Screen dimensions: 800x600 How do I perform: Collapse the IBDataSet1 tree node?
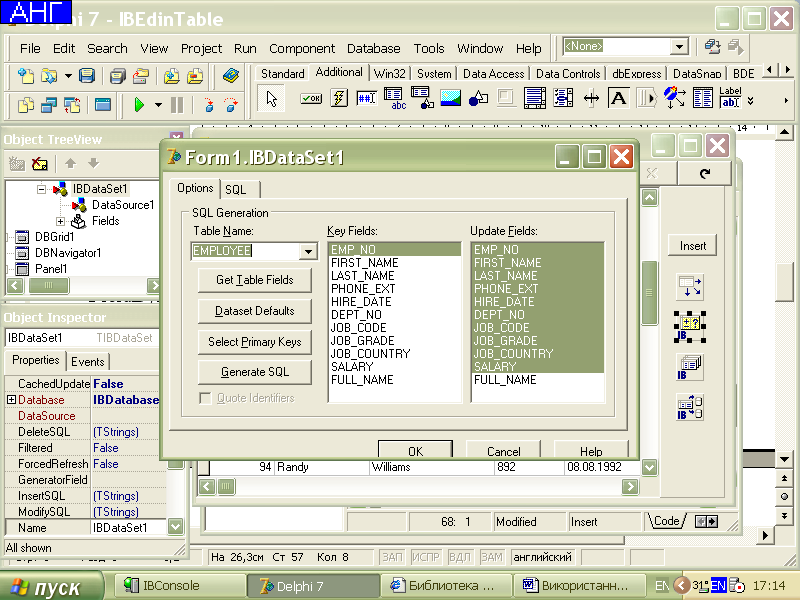pos(41,189)
